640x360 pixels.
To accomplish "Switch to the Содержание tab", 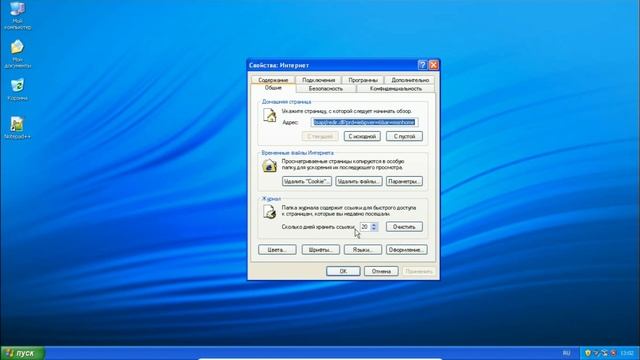I will click(x=273, y=80).
